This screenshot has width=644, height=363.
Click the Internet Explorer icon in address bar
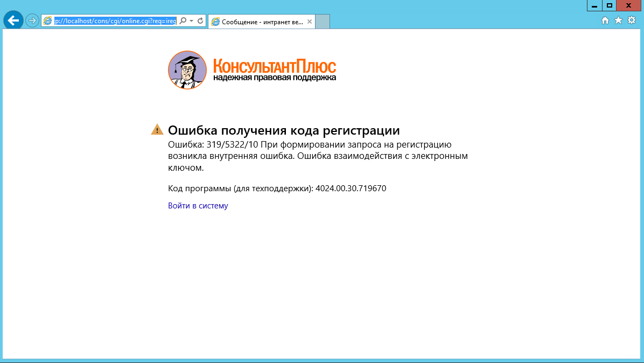pos(48,20)
